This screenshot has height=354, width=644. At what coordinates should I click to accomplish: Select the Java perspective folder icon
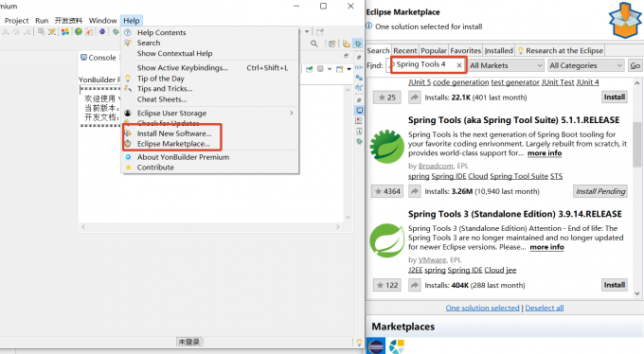pyautogui.click(x=347, y=44)
